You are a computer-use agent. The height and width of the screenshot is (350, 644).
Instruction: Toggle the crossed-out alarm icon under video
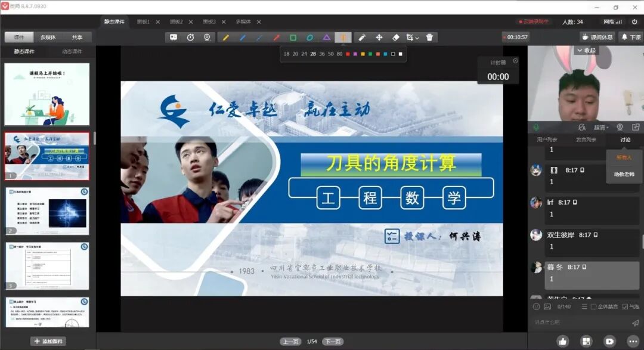click(581, 128)
